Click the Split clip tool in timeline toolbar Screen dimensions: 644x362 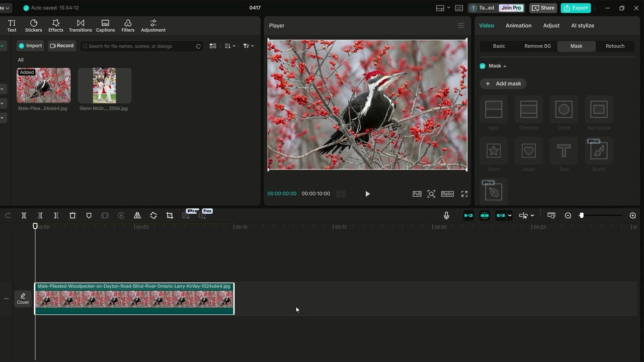coord(24,215)
